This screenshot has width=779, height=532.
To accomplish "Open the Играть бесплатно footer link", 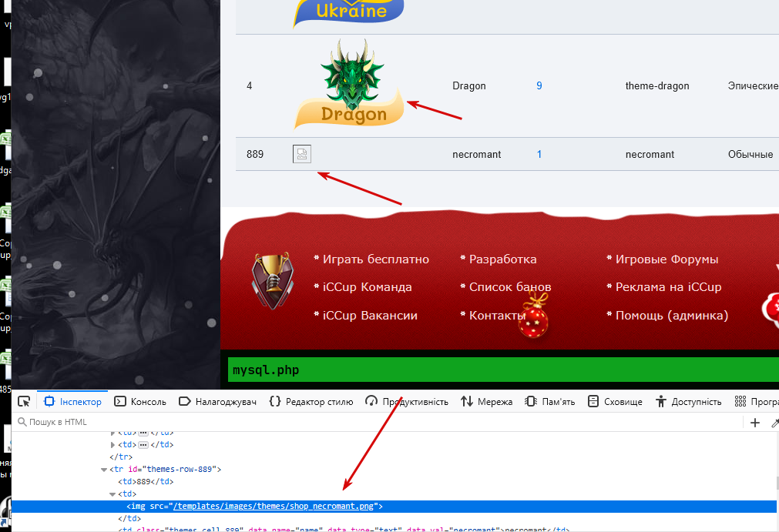I will (x=375, y=259).
